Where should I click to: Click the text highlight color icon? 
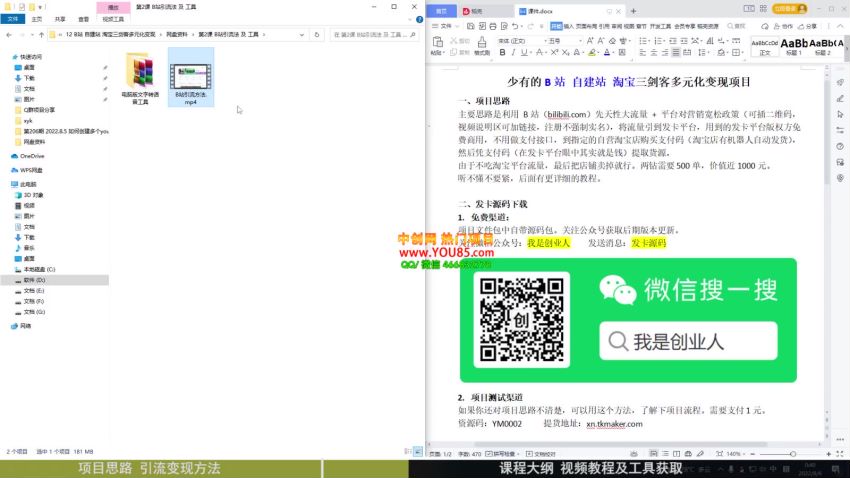(x=592, y=53)
